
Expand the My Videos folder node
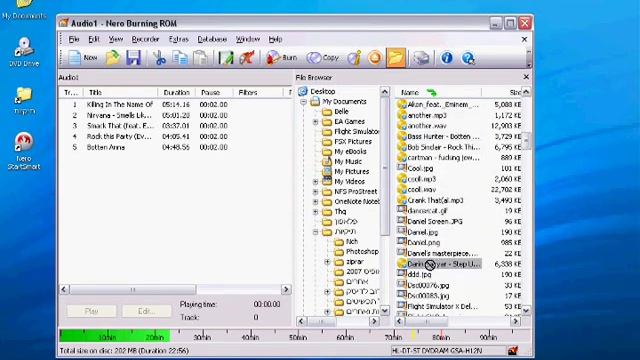click(x=316, y=182)
